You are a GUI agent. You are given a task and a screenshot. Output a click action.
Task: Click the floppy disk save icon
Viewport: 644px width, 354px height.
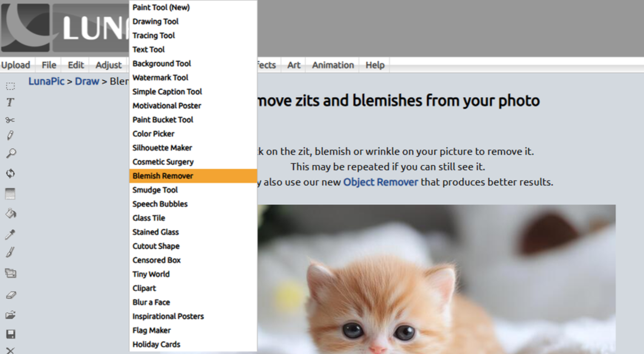tap(11, 334)
